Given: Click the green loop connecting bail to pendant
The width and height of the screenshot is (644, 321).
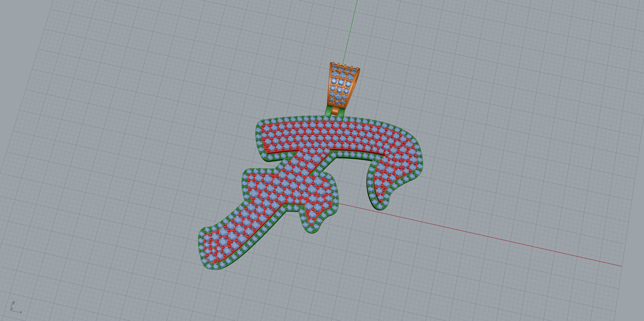Looking at the screenshot, I should tap(329, 111).
